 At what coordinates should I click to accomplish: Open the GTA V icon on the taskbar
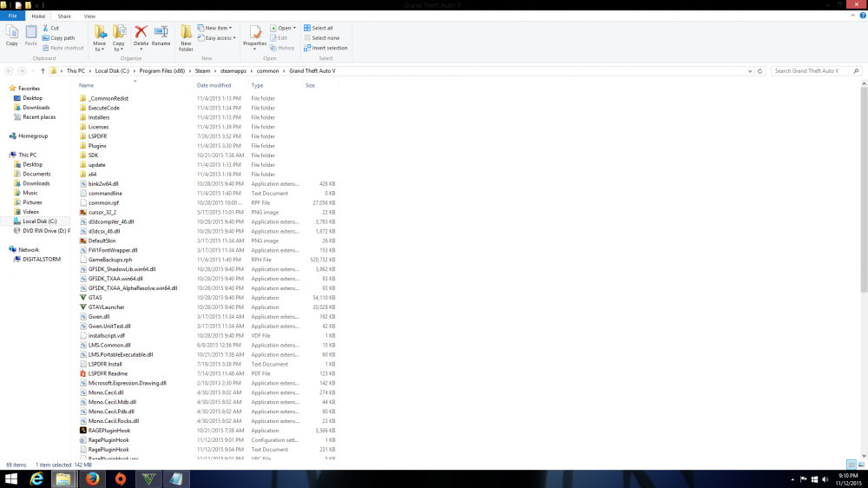pos(149,478)
